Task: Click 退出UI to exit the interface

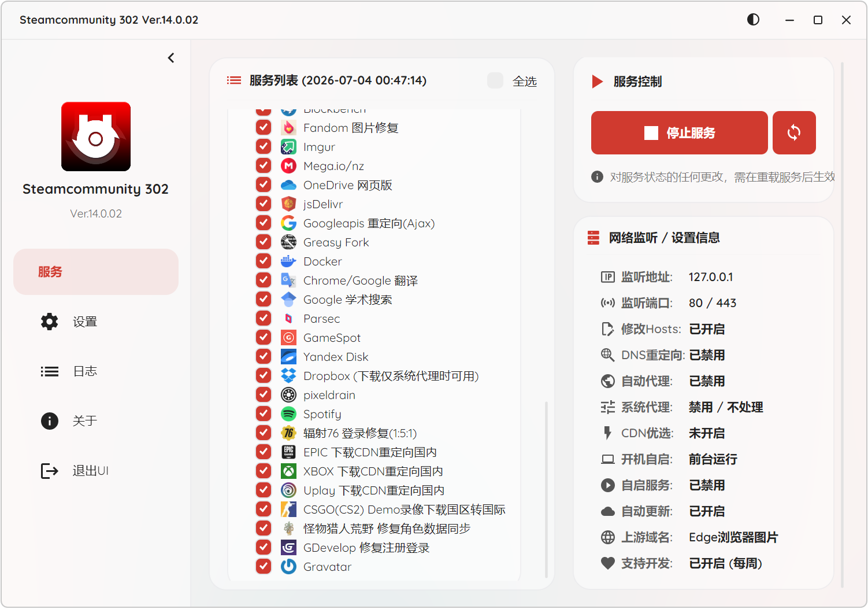Action: click(96, 471)
